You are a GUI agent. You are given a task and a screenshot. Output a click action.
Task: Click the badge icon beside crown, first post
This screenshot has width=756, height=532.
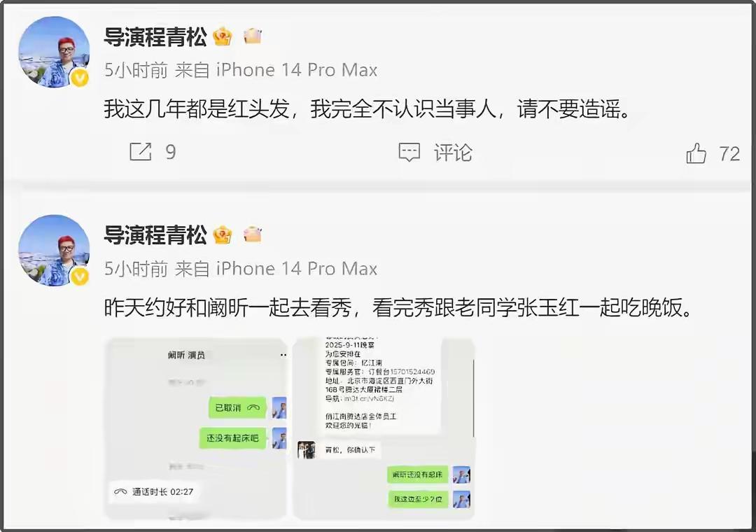253,36
